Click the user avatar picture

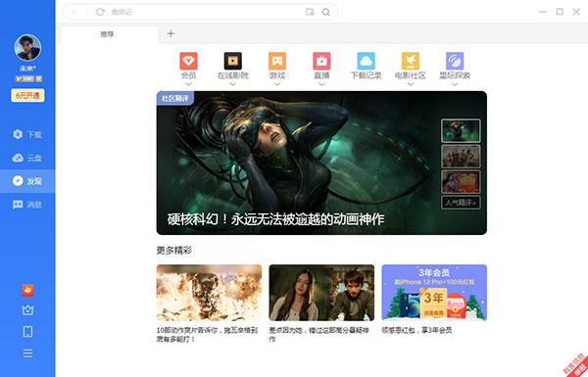coord(27,48)
